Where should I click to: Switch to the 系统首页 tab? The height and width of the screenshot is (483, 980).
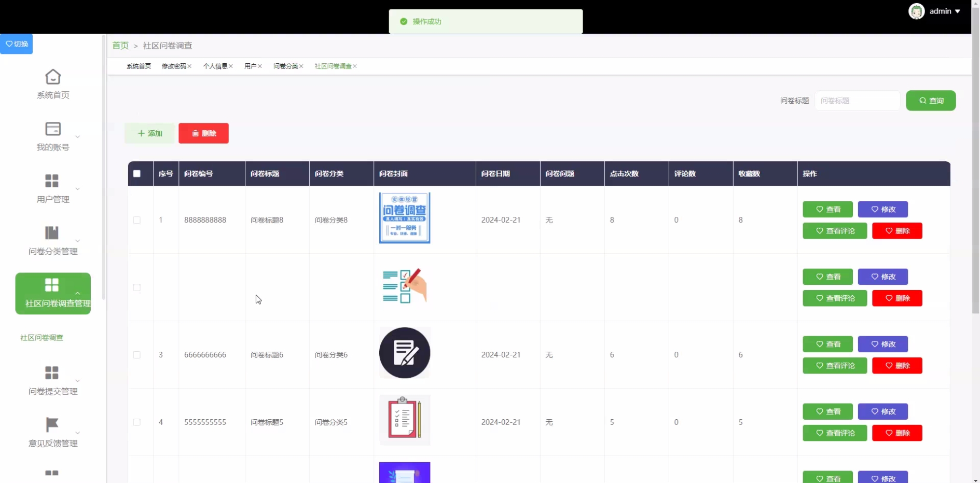pyautogui.click(x=139, y=66)
